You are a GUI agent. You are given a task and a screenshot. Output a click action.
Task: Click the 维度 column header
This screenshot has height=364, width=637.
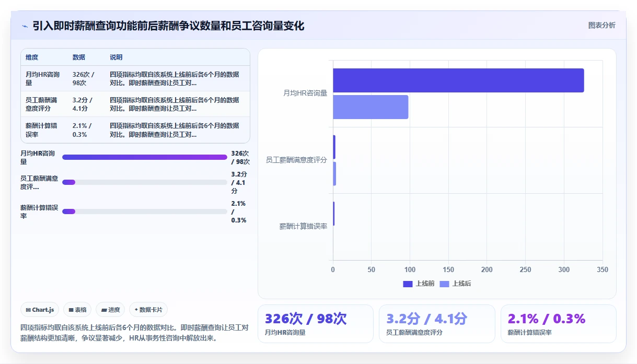point(32,57)
